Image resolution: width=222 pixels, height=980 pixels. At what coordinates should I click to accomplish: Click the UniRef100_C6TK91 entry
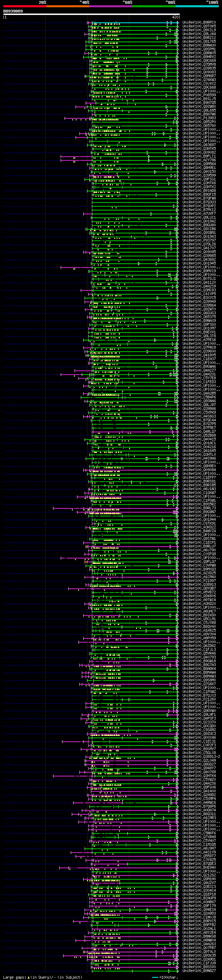click(x=199, y=524)
